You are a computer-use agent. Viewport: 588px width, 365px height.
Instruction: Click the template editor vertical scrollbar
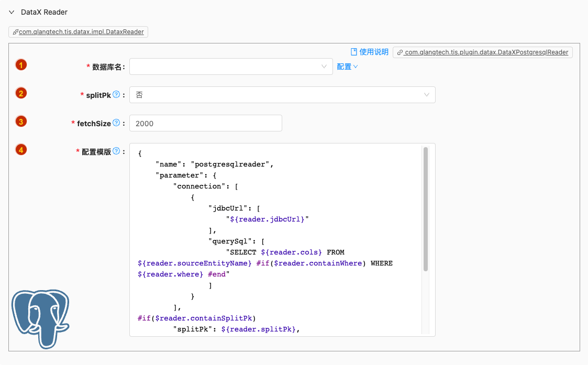[x=426, y=209]
